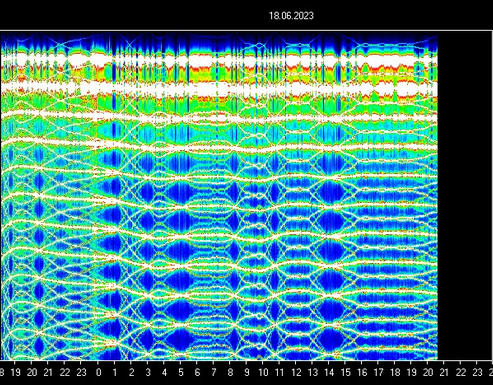Select hour 13 on the time axis
The height and width of the screenshot is (385, 493).
click(312, 372)
